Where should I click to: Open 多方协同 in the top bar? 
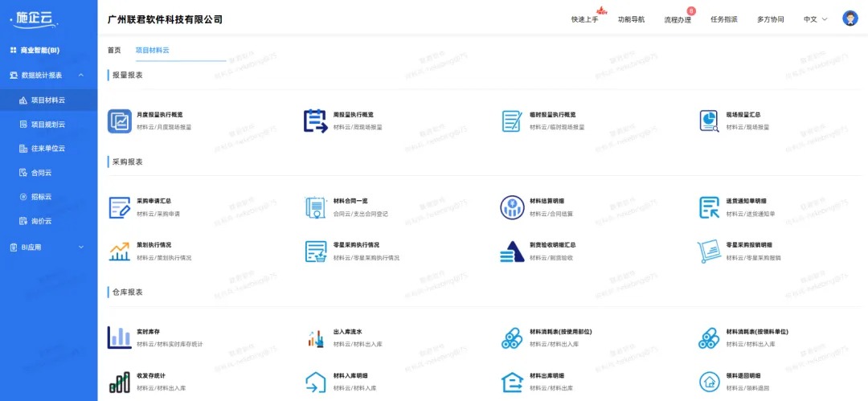771,19
